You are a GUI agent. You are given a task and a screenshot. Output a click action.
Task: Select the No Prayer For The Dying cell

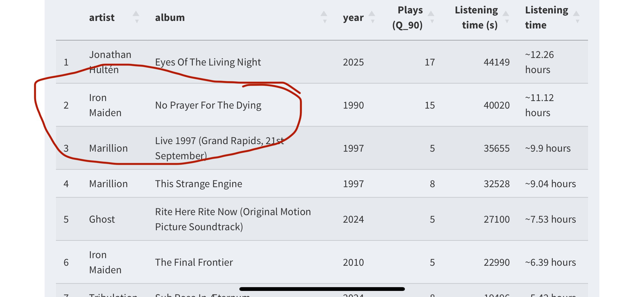point(208,105)
